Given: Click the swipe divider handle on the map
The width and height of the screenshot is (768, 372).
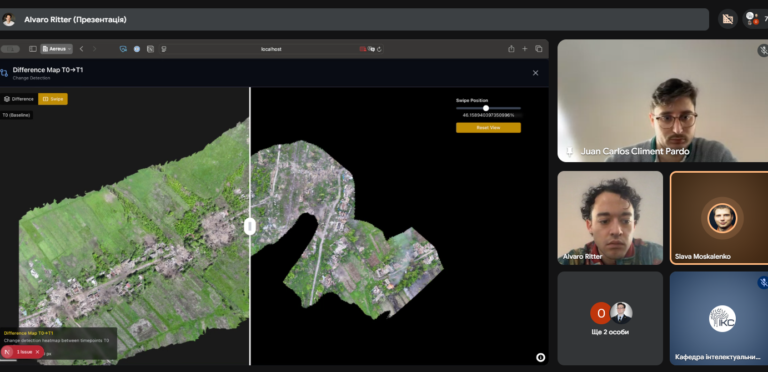Looking at the screenshot, I should point(250,227).
